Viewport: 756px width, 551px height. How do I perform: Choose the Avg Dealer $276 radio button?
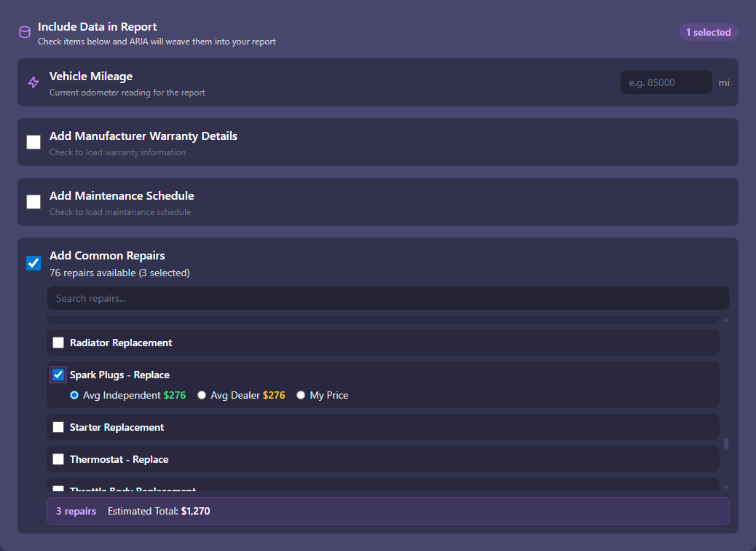pyautogui.click(x=202, y=395)
